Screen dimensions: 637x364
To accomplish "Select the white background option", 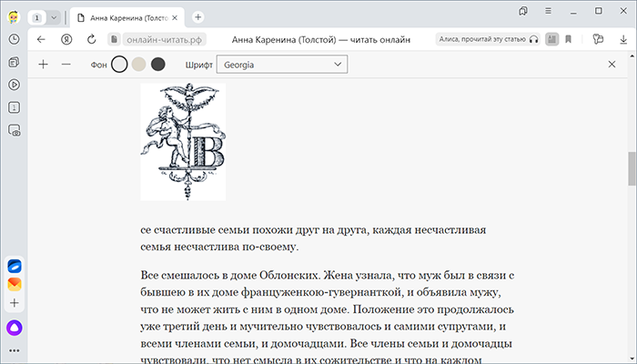I will tap(119, 65).
